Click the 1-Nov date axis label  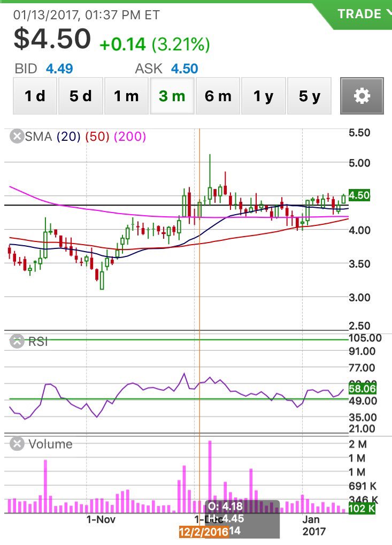click(x=101, y=520)
